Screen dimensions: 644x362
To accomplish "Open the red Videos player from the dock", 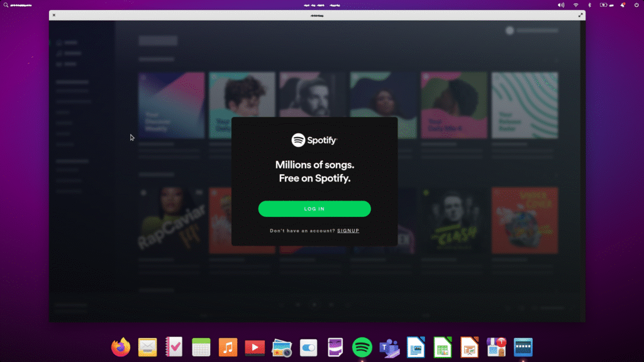I will [x=255, y=347].
